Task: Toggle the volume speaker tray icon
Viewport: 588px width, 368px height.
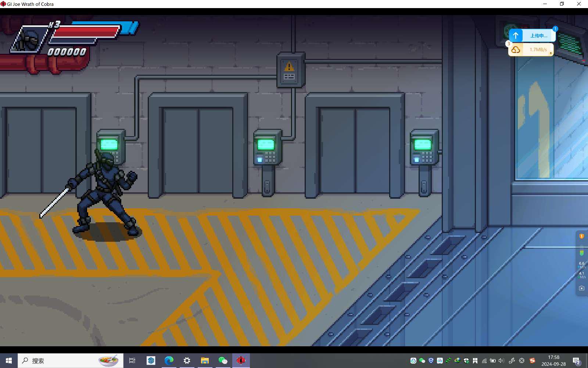Action: pos(501,361)
